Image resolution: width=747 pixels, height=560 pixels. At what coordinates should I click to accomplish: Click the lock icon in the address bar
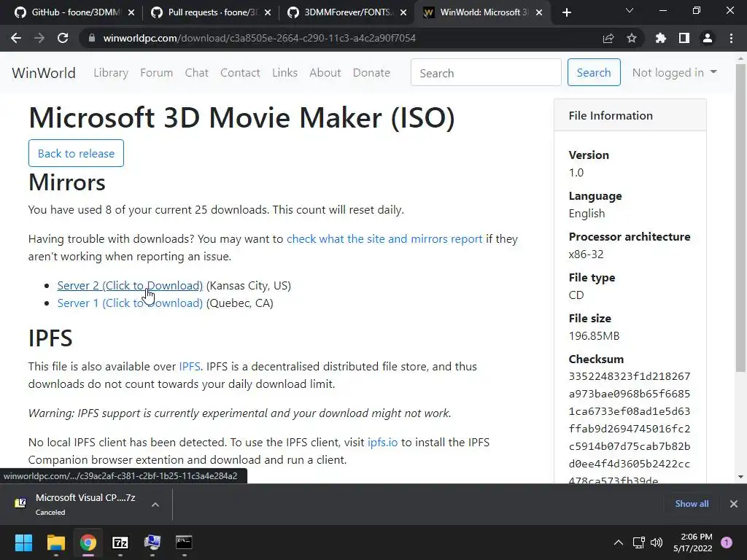pyautogui.click(x=91, y=38)
